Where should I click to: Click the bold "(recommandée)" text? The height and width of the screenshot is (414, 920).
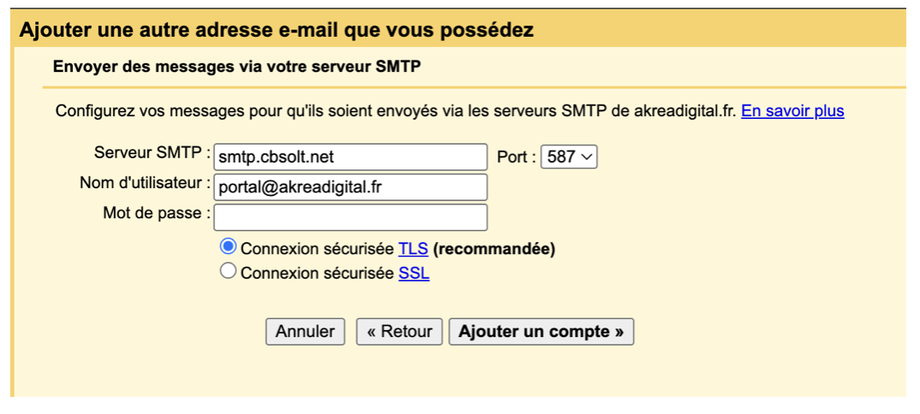[x=494, y=248]
